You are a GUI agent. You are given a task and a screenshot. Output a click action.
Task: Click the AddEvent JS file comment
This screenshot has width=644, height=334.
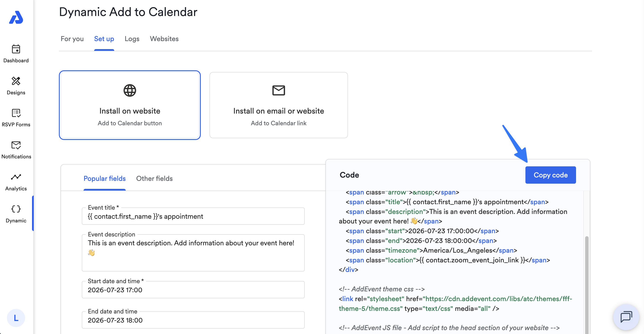449,328
